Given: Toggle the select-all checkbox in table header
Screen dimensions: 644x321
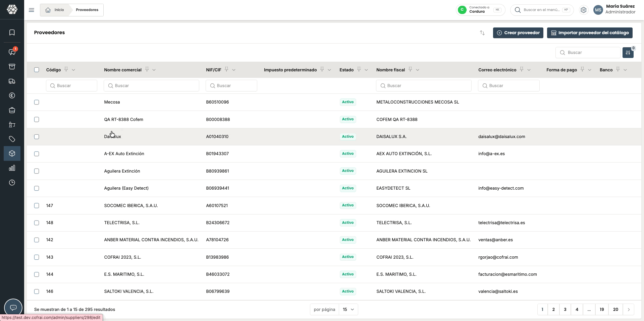Looking at the screenshot, I should coord(37,70).
